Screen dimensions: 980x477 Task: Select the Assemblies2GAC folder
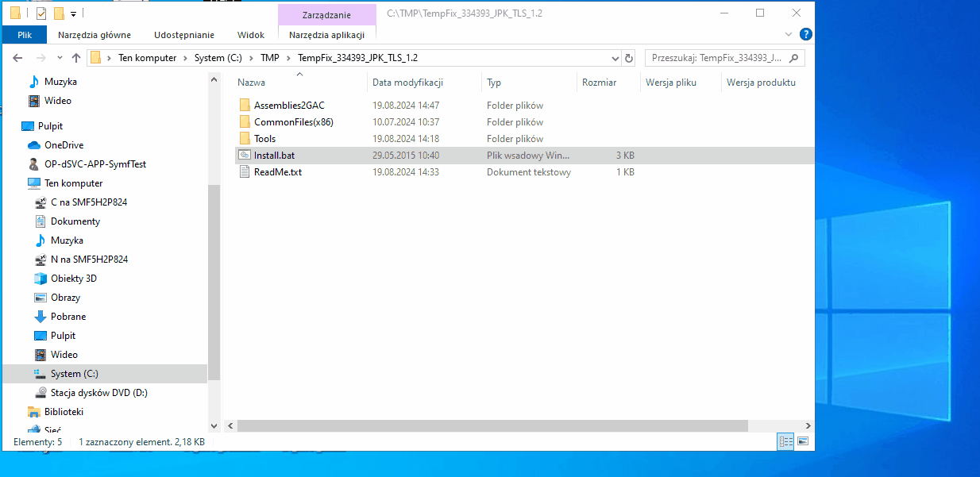289,105
